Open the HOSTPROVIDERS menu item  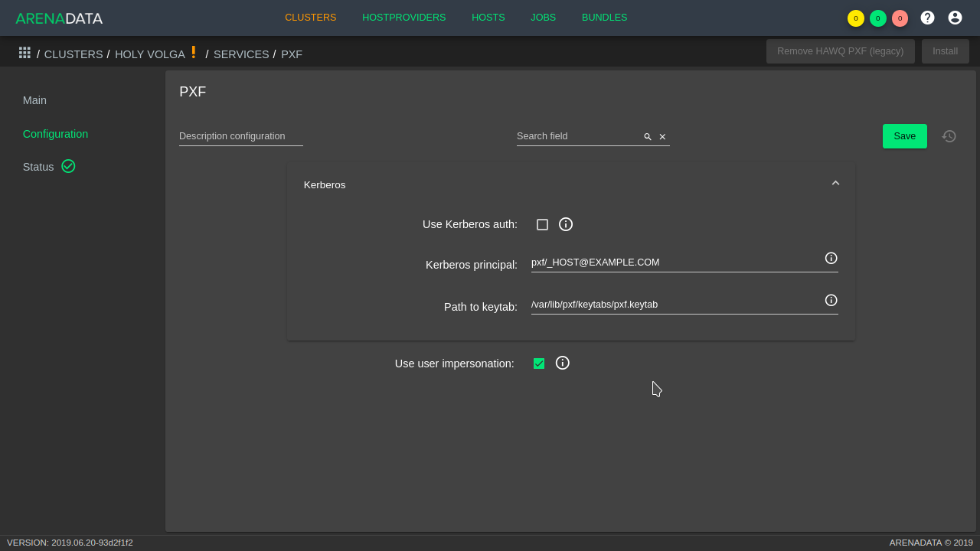(x=404, y=18)
